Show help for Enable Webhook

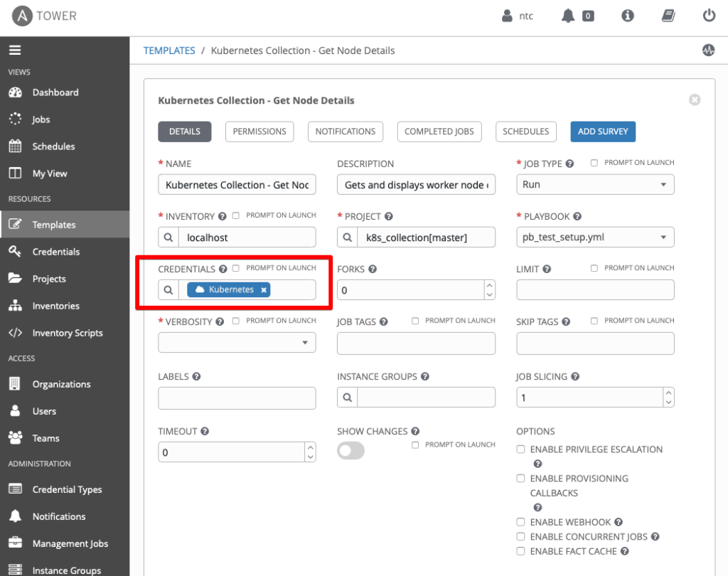619,522
